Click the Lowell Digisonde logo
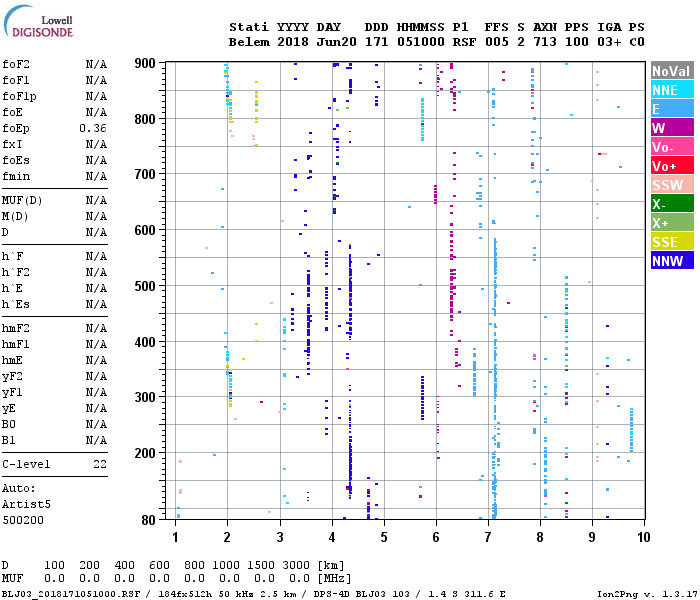 [38, 21]
